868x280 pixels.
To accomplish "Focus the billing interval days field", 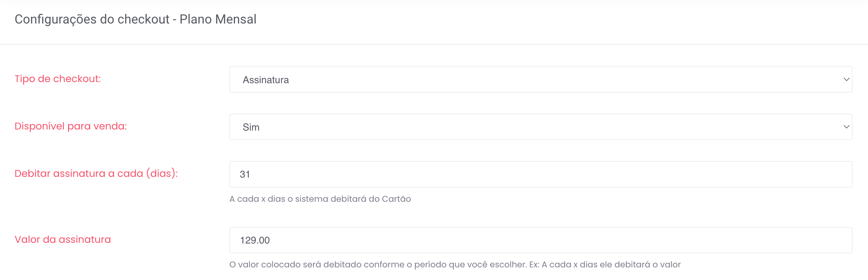I will 540,174.
